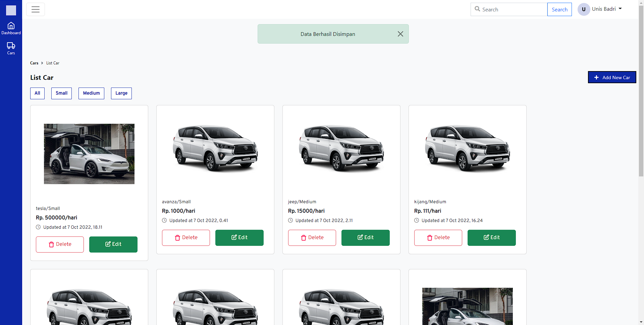Click the U avatar circle in the header
This screenshot has width=644, height=325.
point(584,9)
